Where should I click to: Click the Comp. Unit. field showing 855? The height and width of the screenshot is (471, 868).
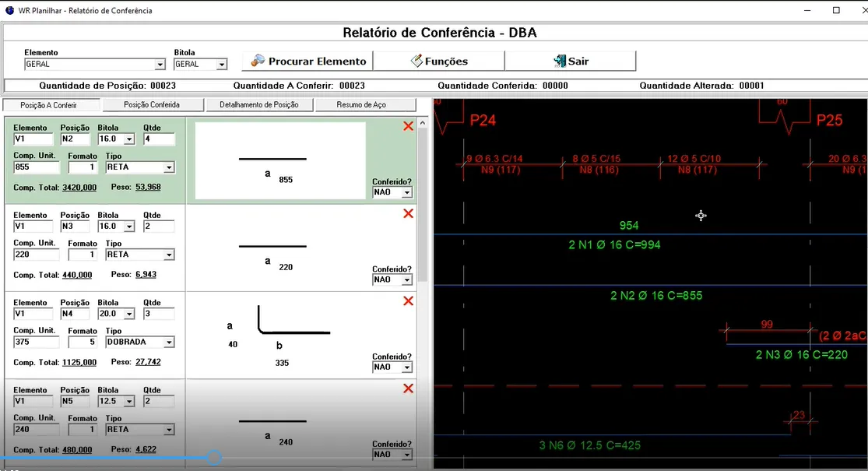pyautogui.click(x=36, y=167)
